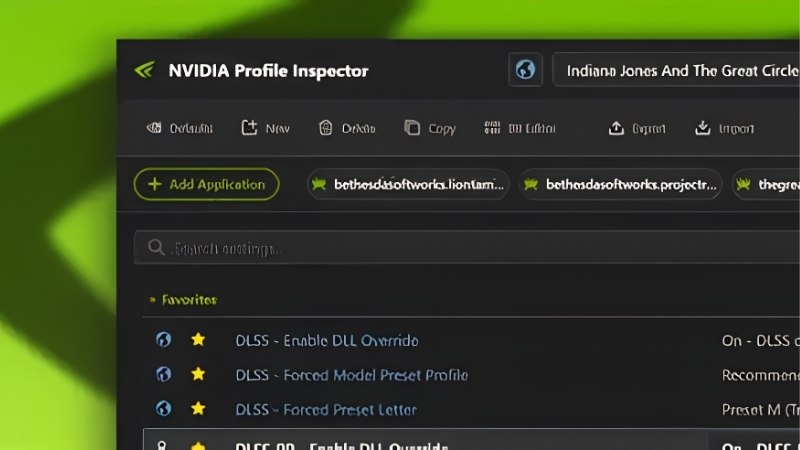Image resolution: width=800 pixels, height=450 pixels.
Task: Click the icon on the bethesdasoftworks.liontam chip
Action: click(x=319, y=184)
